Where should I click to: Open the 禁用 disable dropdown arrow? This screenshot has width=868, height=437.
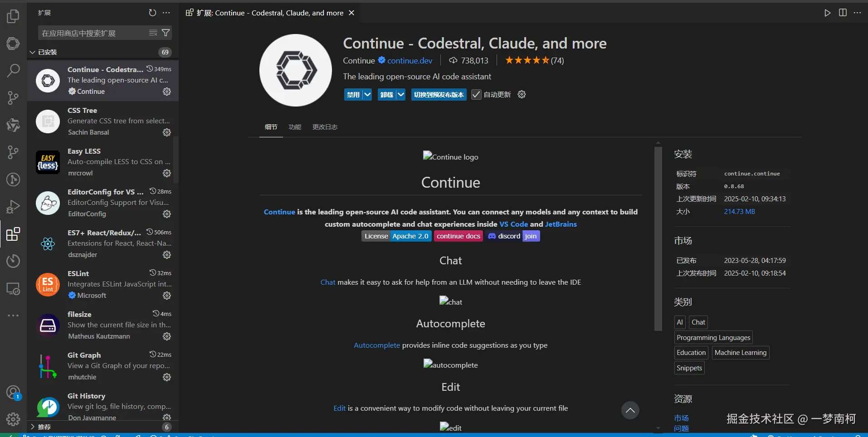coord(367,95)
